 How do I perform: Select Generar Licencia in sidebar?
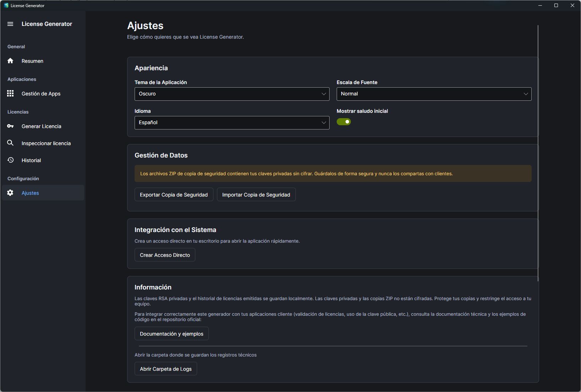pyautogui.click(x=43, y=126)
